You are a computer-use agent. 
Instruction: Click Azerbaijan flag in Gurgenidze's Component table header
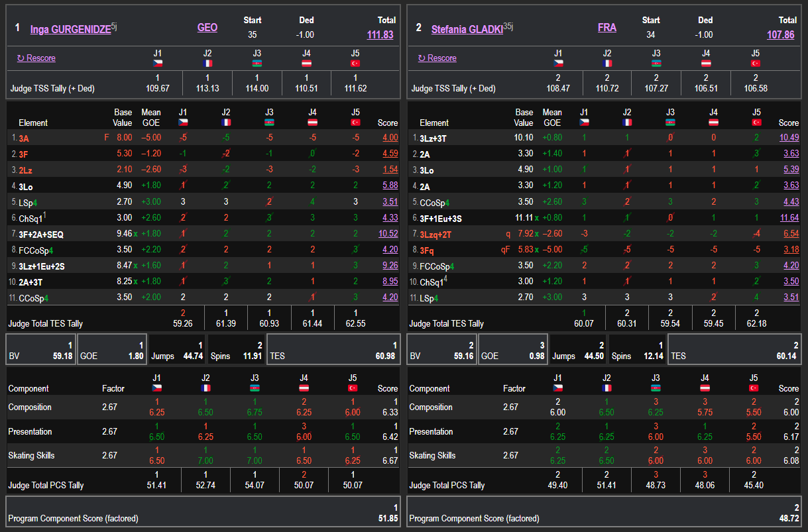click(256, 388)
